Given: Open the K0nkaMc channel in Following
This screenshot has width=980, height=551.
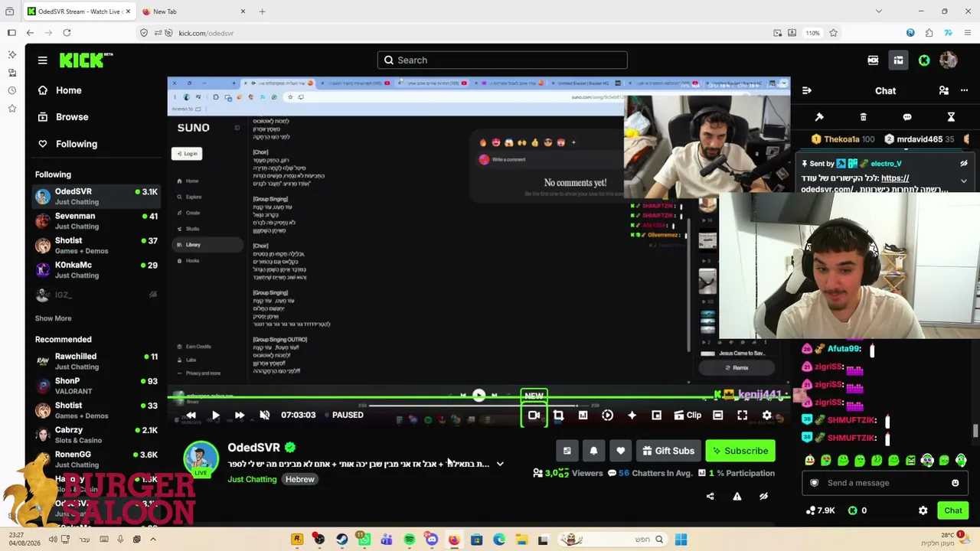Looking at the screenshot, I should [x=96, y=269].
